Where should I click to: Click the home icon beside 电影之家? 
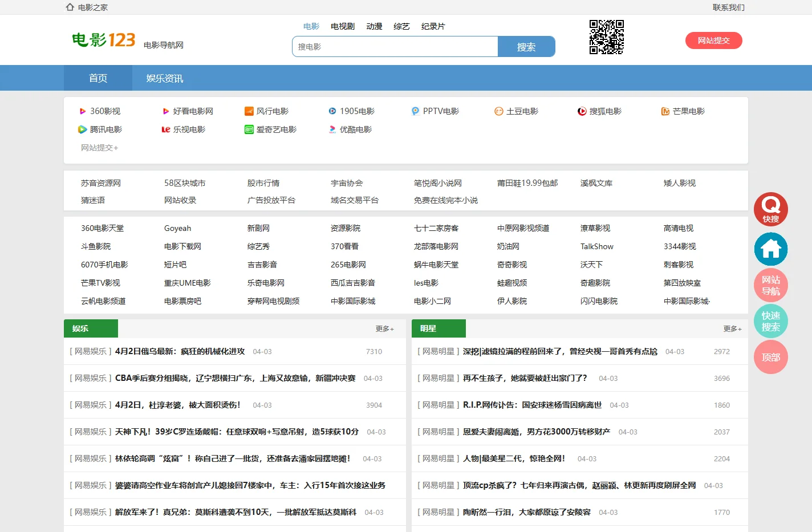tap(70, 7)
